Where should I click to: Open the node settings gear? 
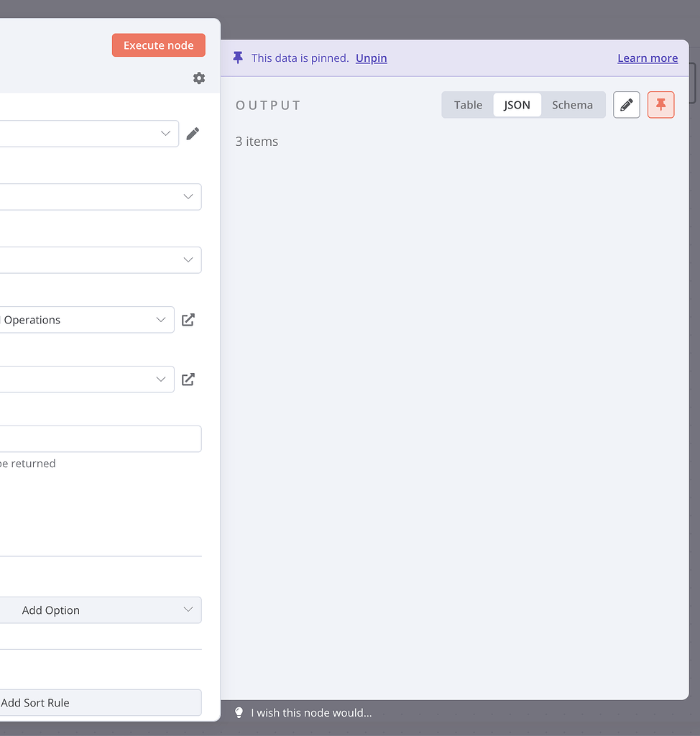tap(199, 78)
